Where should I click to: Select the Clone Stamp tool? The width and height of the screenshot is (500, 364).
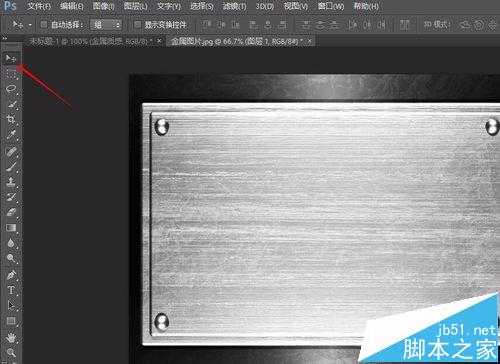(x=11, y=181)
